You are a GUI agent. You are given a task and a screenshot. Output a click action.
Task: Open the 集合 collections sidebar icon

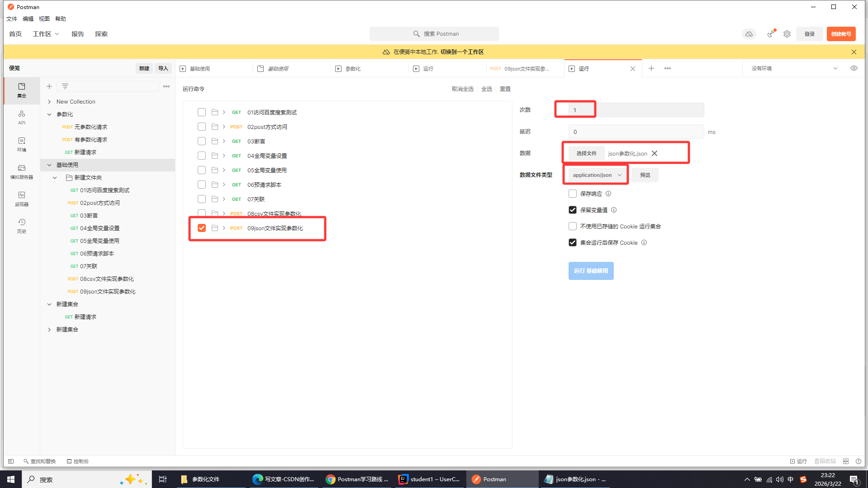(22, 90)
